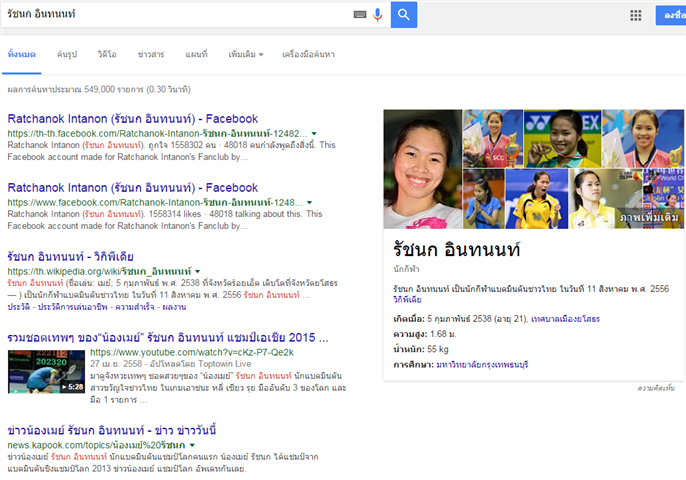Click ความคิดเห็น feedback link below panel
This screenshot has width=686, height=480.
point(655,388)
